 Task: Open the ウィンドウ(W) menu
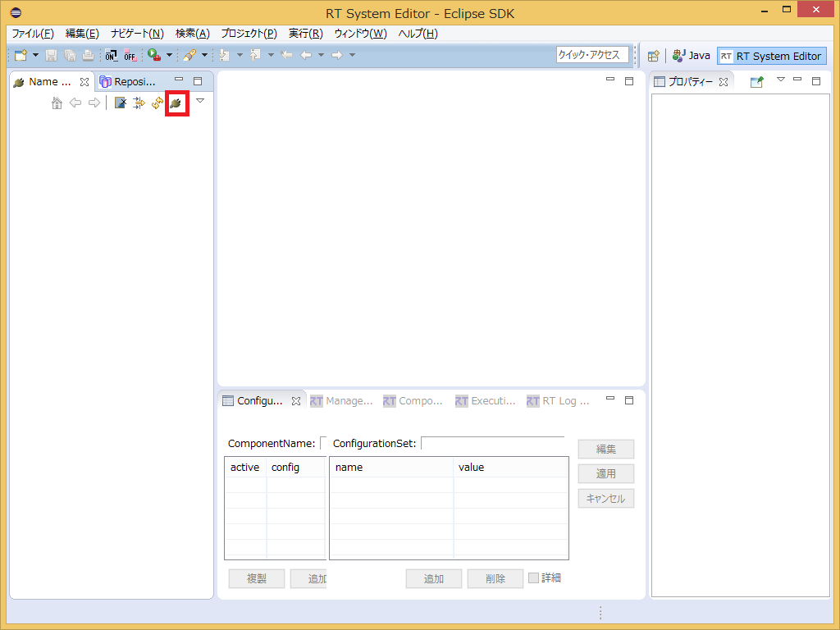point(360,33)
